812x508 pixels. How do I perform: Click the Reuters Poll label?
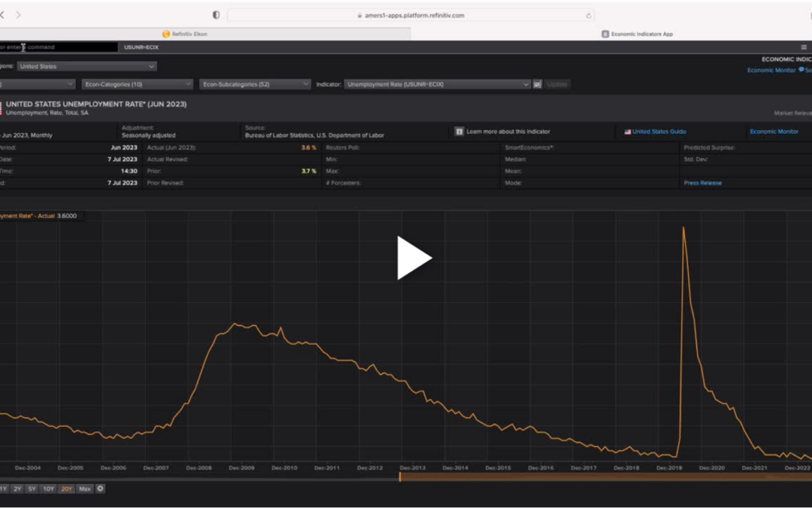pyautogui.click(x=342, y=148)
